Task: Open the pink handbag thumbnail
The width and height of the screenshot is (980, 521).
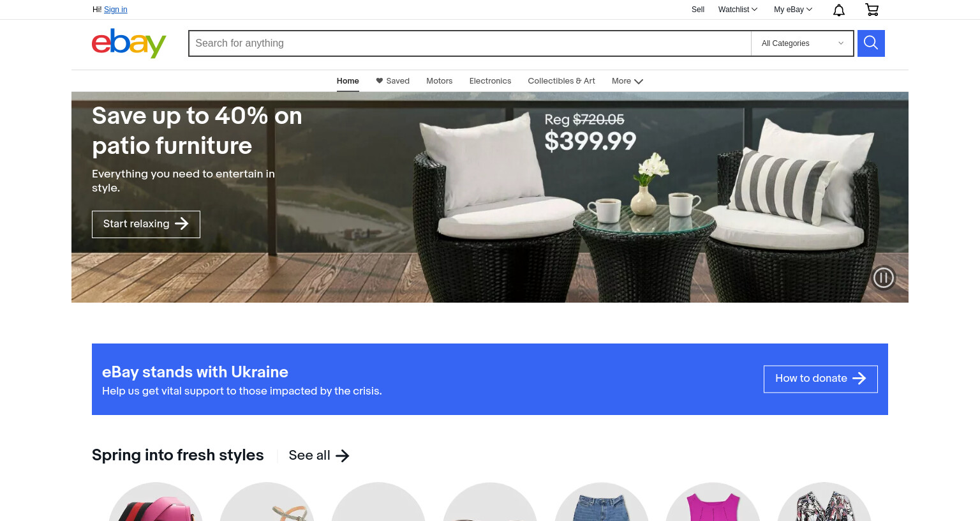Action: coord(156,503)
